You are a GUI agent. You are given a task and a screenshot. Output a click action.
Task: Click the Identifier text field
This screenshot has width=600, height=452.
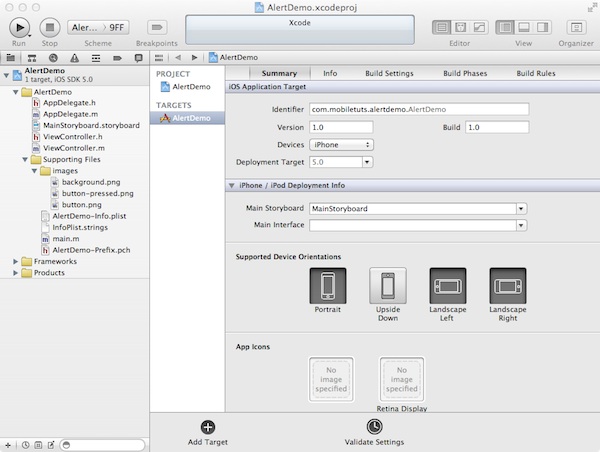[419, 109]
